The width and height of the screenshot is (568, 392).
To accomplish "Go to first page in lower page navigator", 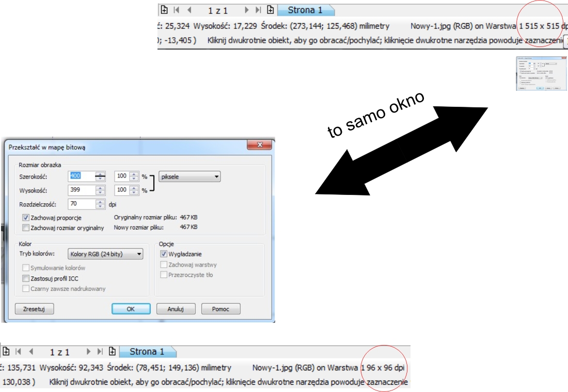I will pyautogui.click(x=19, y=352).
